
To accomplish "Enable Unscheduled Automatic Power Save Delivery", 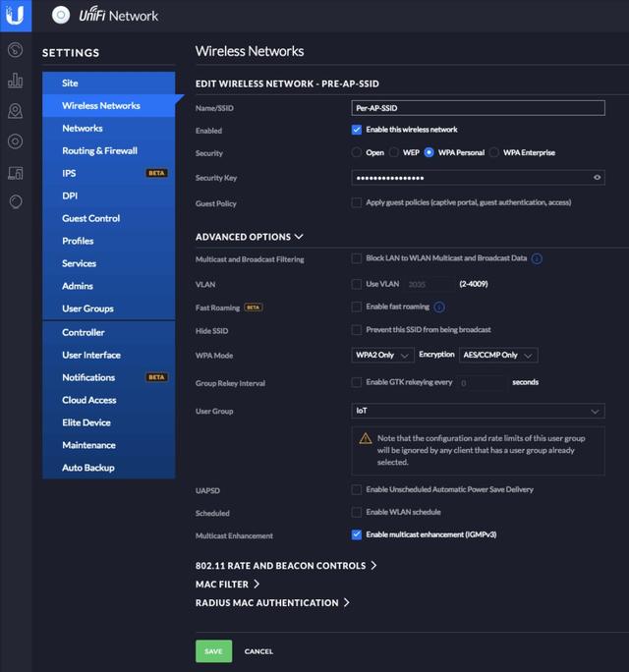I will pos(357,489).
